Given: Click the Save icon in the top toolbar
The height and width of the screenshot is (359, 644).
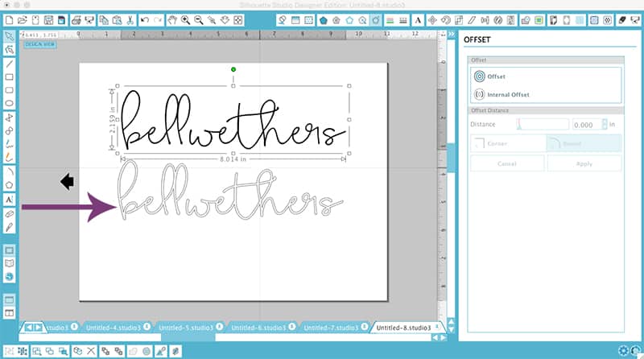Looking at the screenshot, I should [48, 20].
